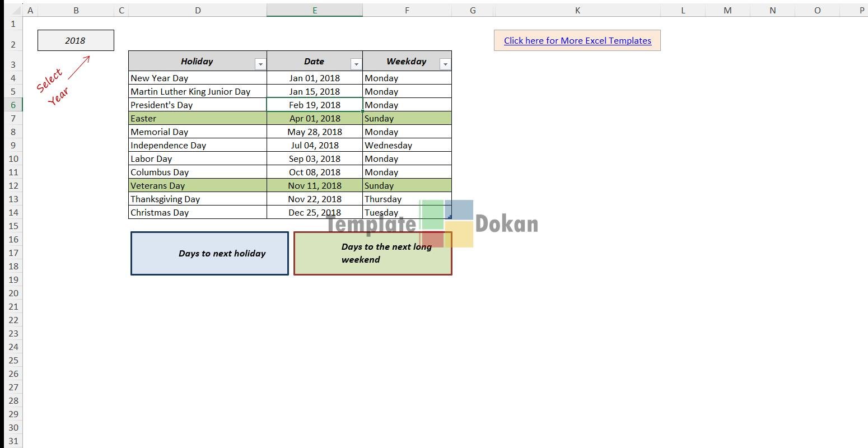Open the Holiday column filter dropdown
Image resolution: width=868 pixels, height=448 pixels.
[x=260, y=64]
